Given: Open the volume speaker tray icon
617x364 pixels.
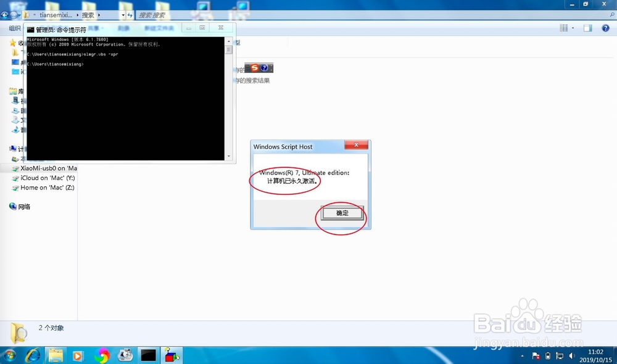Looking at the screenshot, I should click(571, 356).
